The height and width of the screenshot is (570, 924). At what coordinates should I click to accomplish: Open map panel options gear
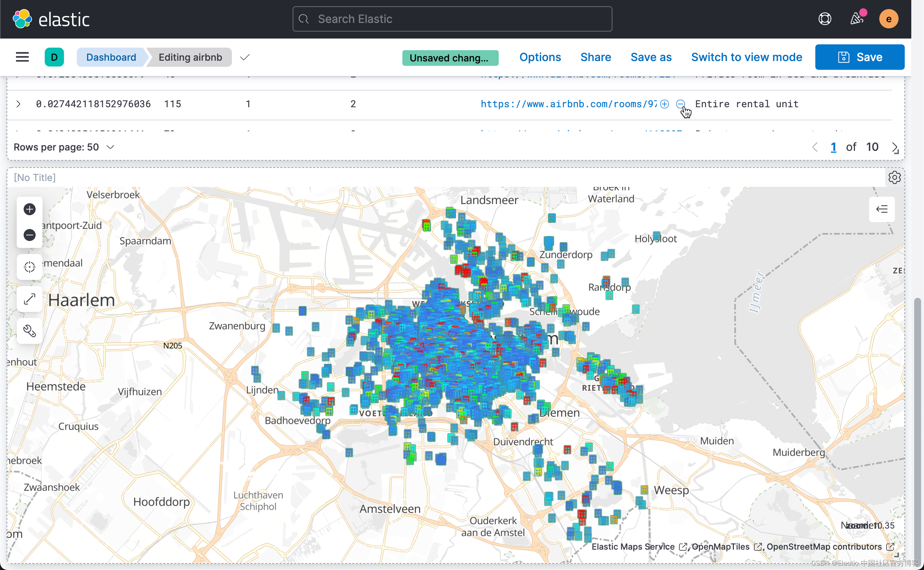(x=894, y=177)
